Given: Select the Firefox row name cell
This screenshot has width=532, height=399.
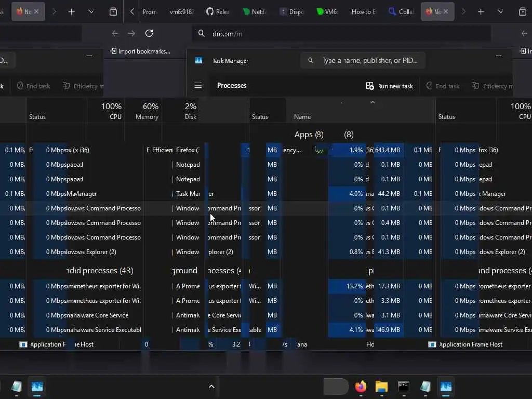Looking at the screenshot, I should (188, 150).
